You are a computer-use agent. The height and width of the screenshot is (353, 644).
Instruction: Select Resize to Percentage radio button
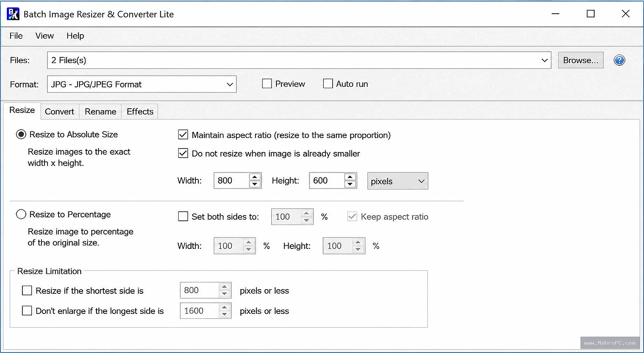[21, 214]
